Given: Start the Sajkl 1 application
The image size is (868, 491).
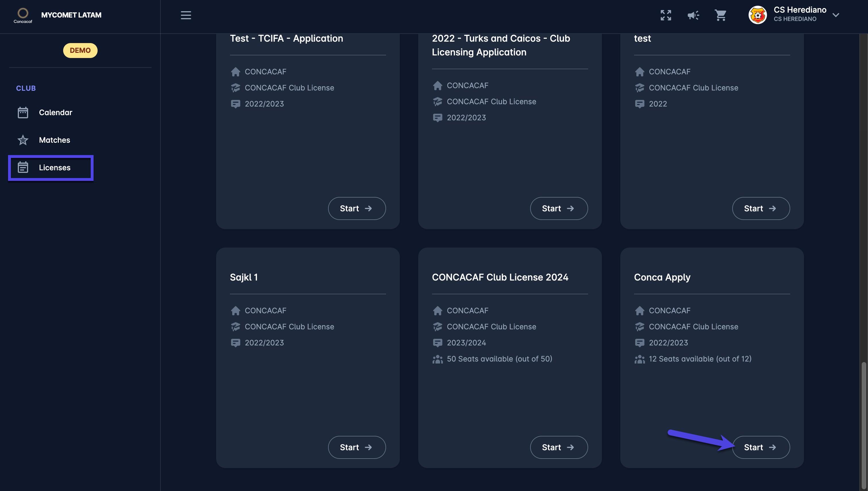Looking at the screenshot, I should pos(356,447).
